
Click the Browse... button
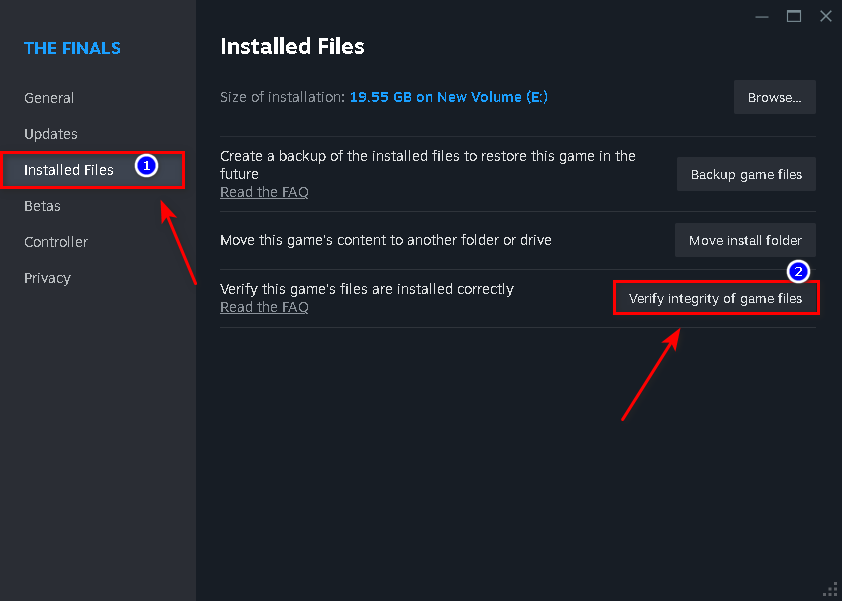[774, 98]
